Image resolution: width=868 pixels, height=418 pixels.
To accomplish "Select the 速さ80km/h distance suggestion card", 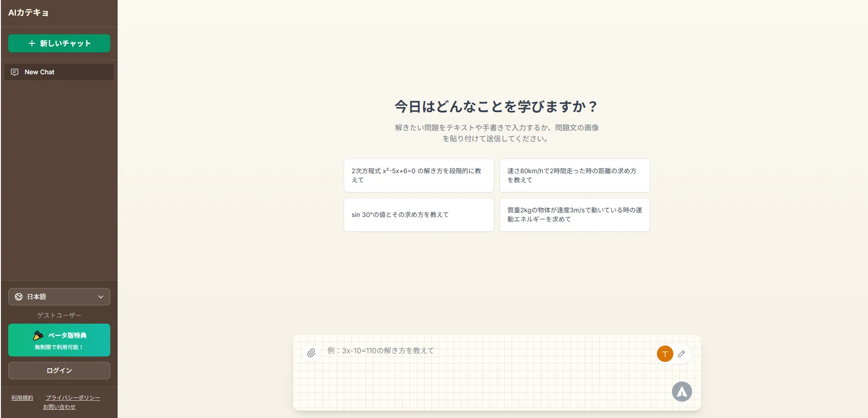I will [x=575, y=175].
